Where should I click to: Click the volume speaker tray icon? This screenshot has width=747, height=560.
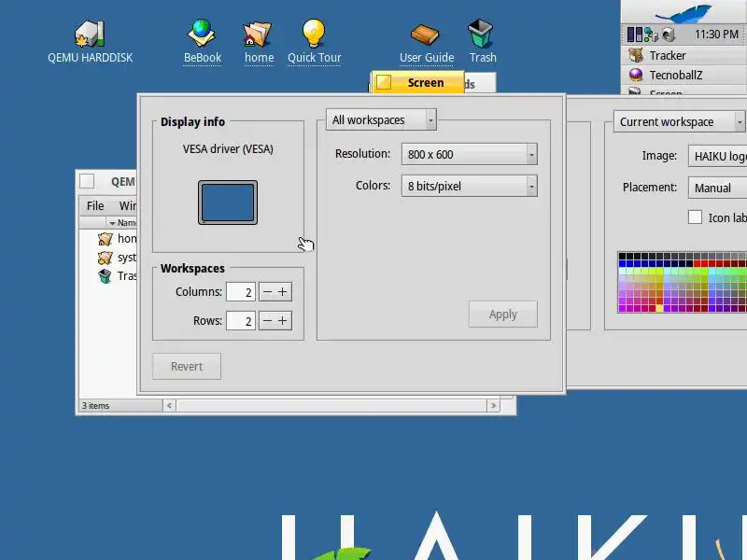(669, 35)
